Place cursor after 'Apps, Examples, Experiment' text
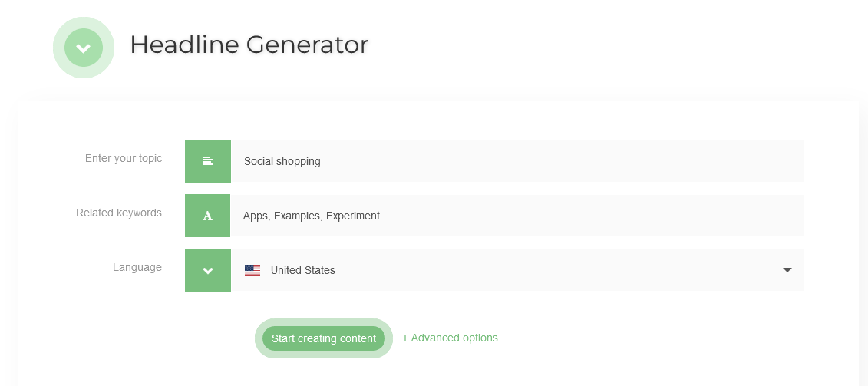This screenshot has width=868, height=386. (381, 216)
